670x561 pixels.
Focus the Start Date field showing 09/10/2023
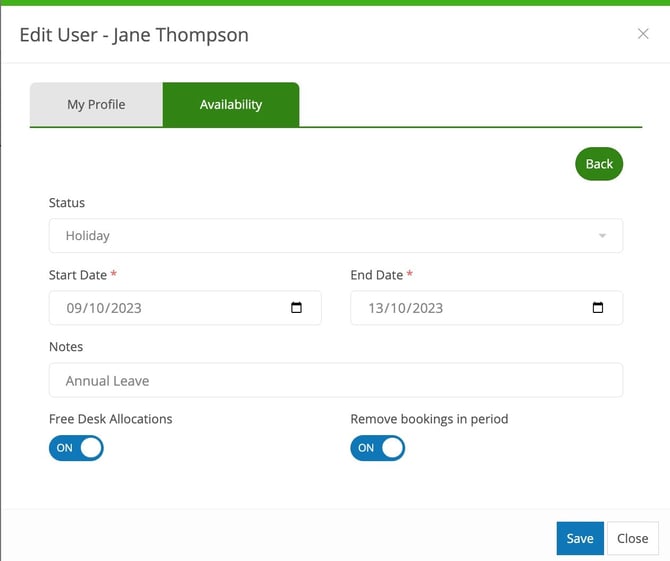click(x=160, y=308)
